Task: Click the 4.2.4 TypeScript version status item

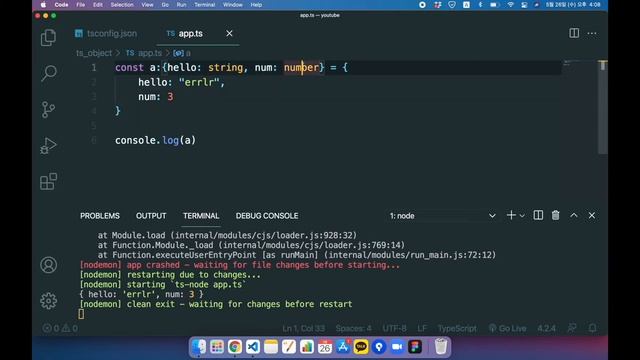Action: point(547,328)
